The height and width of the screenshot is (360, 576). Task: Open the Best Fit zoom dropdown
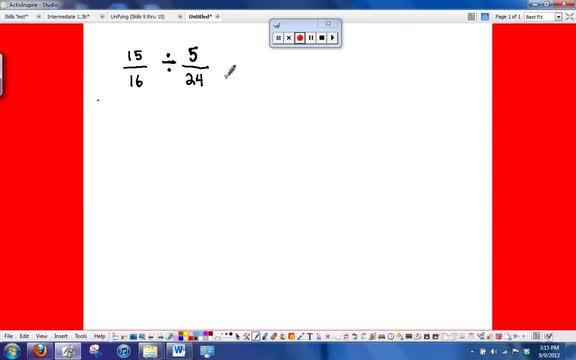tap(558, 17)
